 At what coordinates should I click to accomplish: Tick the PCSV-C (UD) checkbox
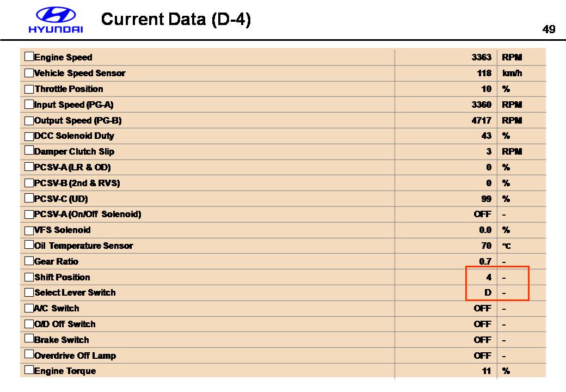(x=29, y=198)
